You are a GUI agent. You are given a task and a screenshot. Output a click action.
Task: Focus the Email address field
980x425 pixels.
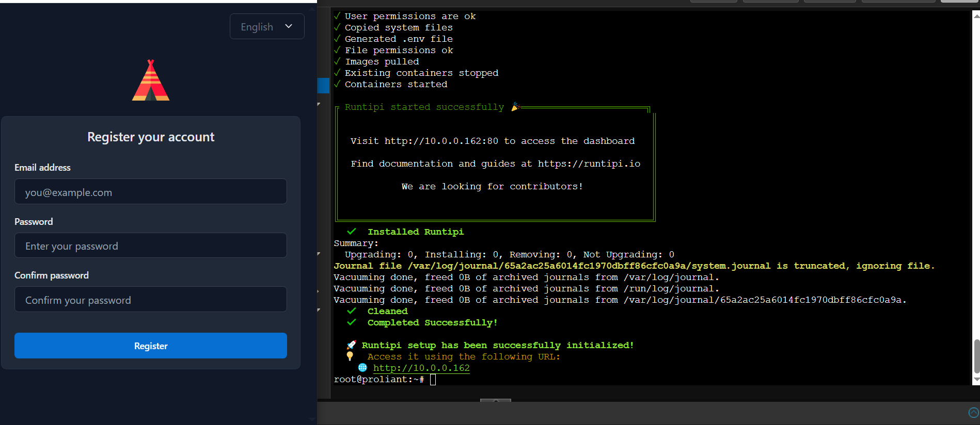[151, 192]
